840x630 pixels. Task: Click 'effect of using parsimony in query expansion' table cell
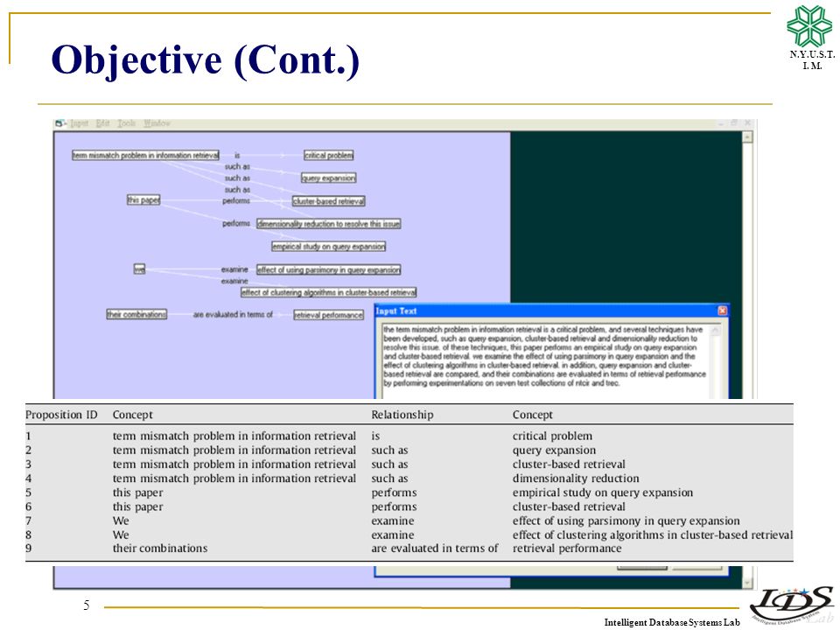(x=626, y=521)
